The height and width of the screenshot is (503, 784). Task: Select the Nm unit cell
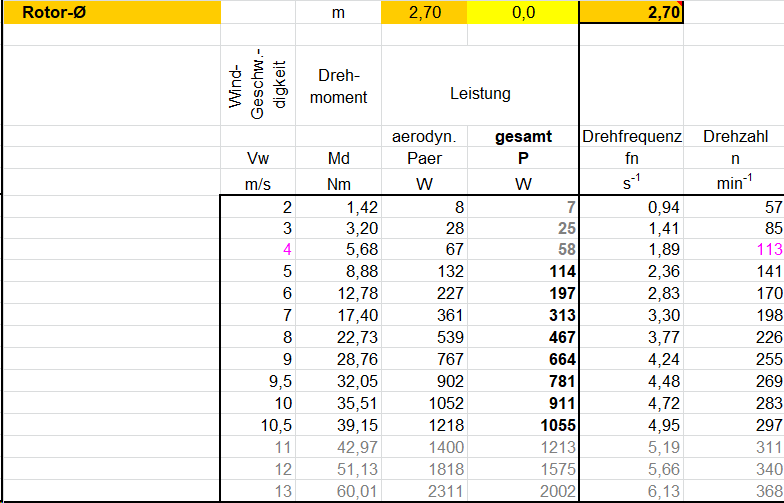click(338, 182)
